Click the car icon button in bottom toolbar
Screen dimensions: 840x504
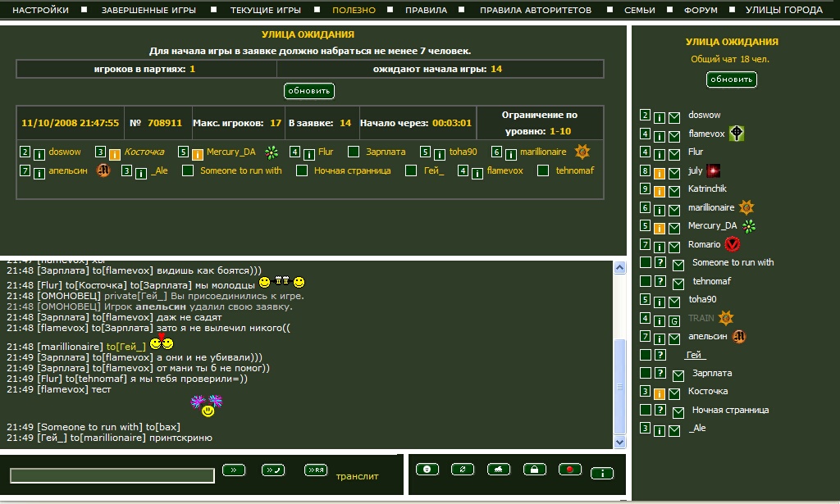[x=498, y=470]
